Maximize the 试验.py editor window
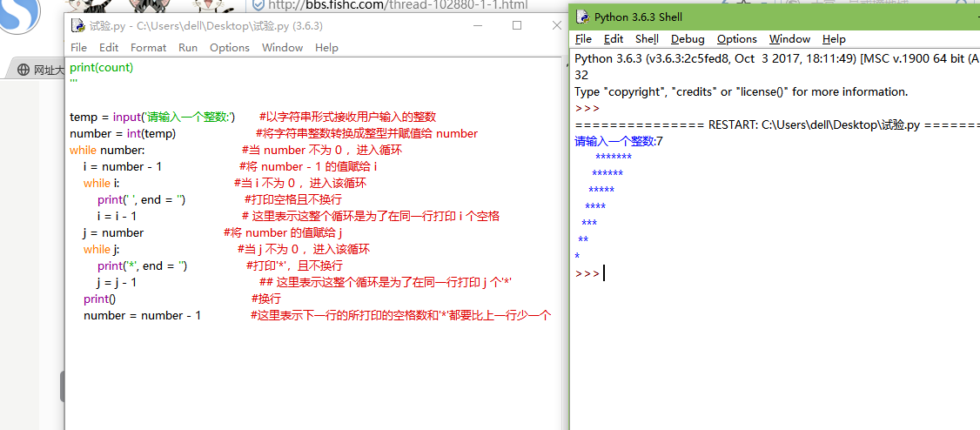Image resolution: width=980 pixels, height=430 pixels. 517,26
